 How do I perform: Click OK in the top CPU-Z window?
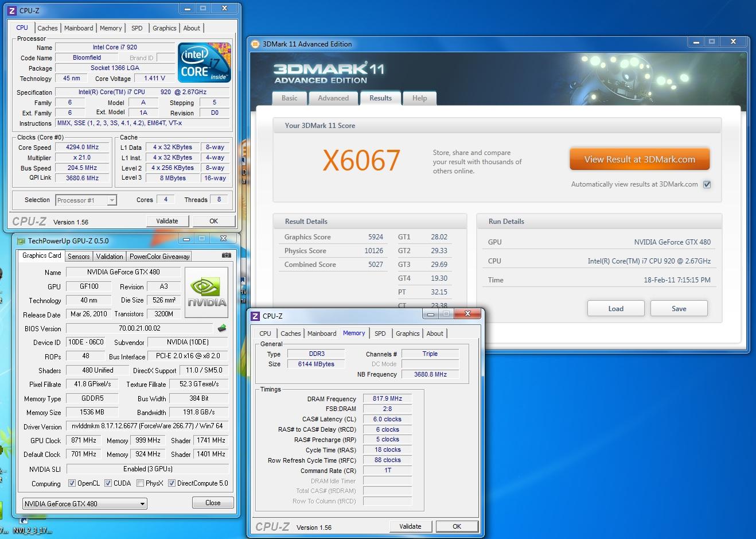(213, 221)
